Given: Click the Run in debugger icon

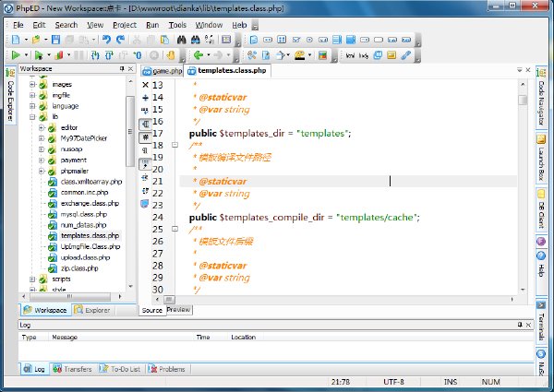Looking at the screenshot, I should click(39, 55).
